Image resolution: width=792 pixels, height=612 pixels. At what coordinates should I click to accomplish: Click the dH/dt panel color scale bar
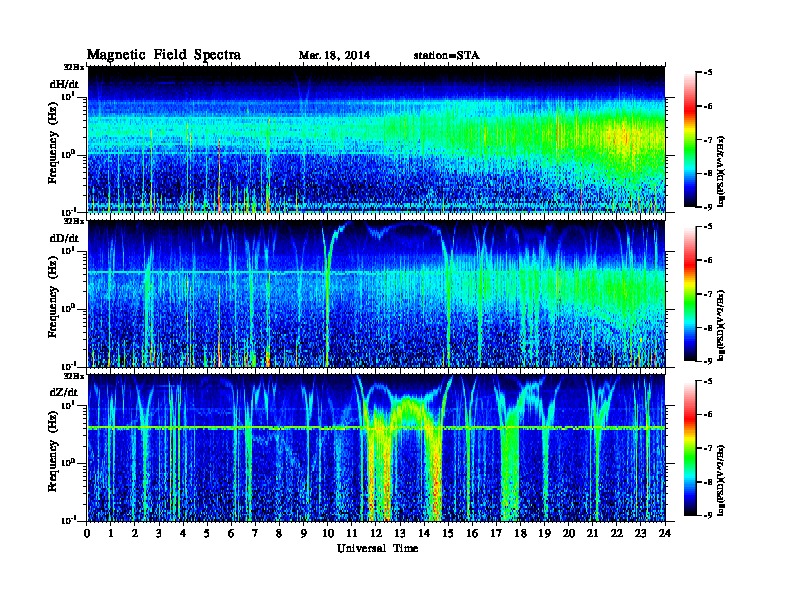click(690, 139)
